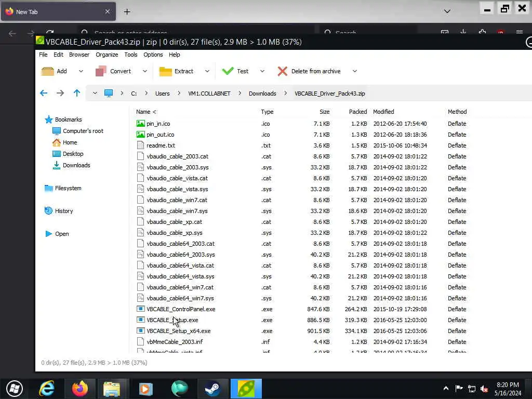
Task: Select the pin_in.ico file icon
Action: tap(140, 124)
